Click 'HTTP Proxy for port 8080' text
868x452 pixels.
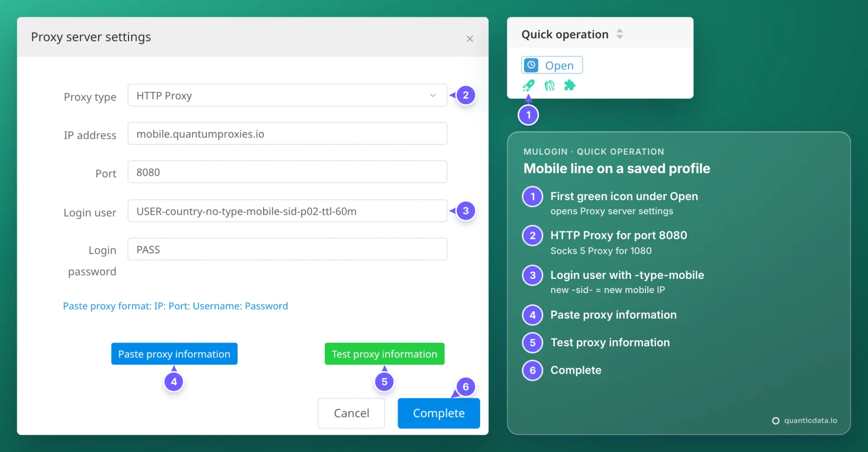tap(618, 235)
